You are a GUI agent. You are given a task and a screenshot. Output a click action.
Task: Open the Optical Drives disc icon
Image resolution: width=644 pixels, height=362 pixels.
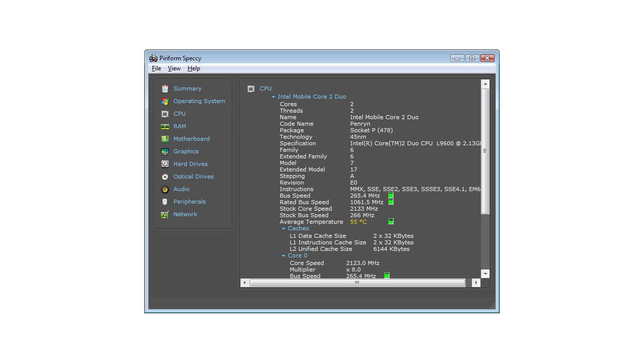166,176
